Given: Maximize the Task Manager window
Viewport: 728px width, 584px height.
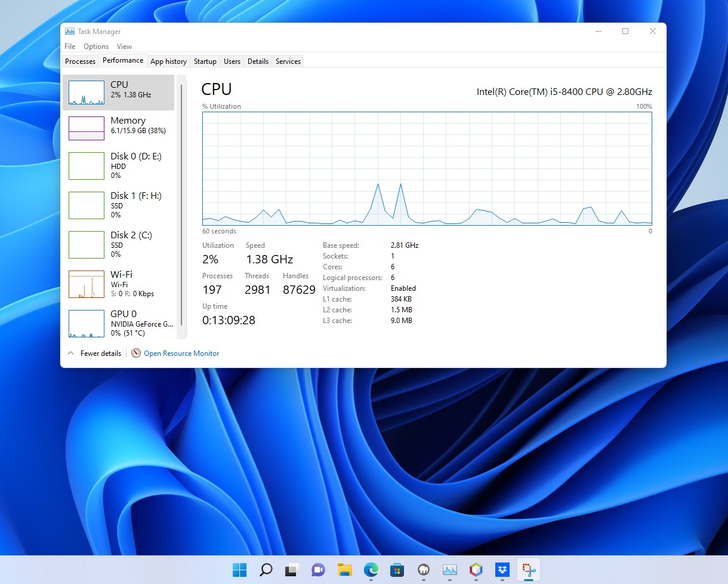Looking at the screenshot, I should click(625, 31).
